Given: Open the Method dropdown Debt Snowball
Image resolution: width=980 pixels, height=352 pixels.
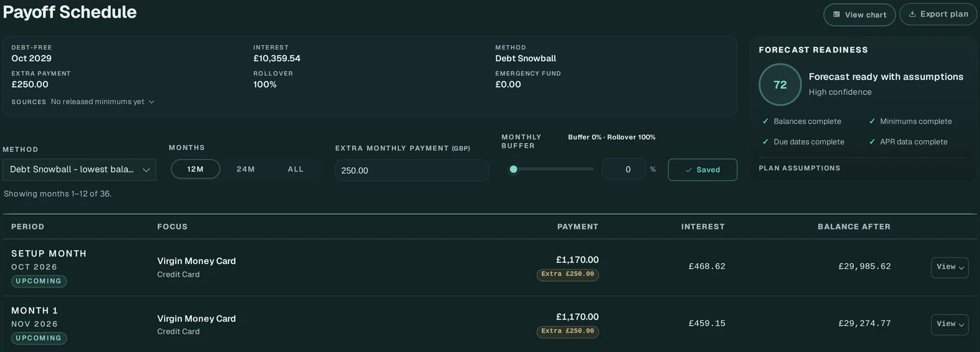Looking at the screenshot, I should 79,170.
